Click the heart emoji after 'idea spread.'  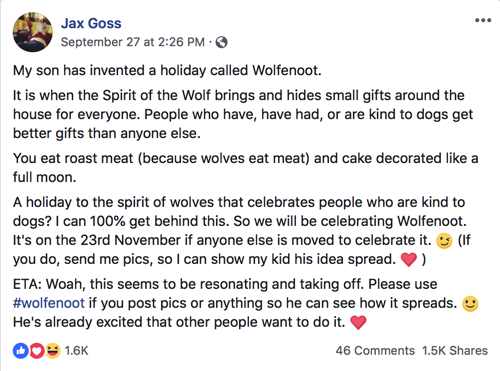tap(409, 260)
